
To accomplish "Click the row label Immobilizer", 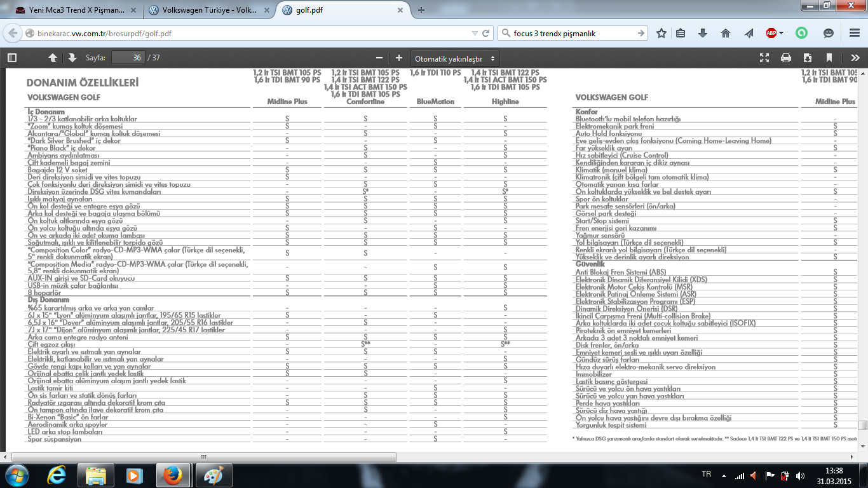I will pyautogui.click(x=593, y=374).
